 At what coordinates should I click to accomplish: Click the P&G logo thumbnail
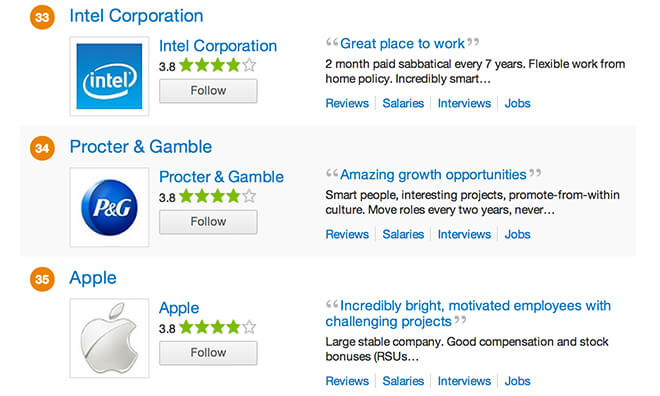tap(109, 207)
